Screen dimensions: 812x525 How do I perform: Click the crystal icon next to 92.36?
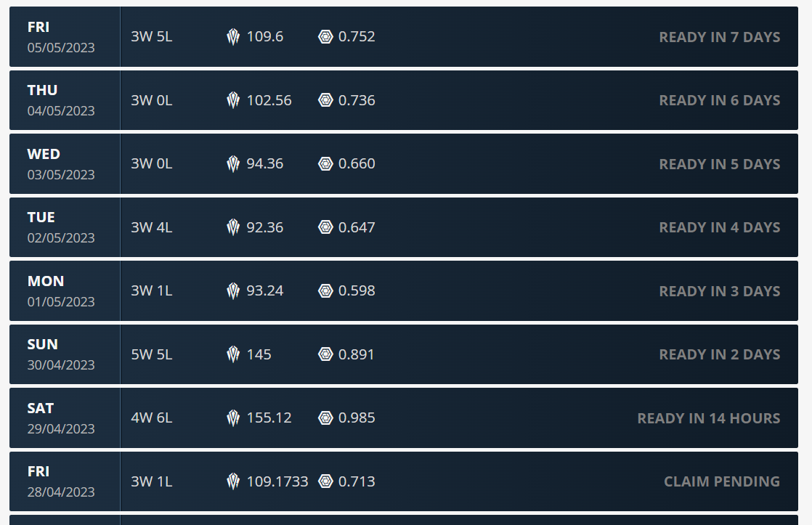tap(233, 227)
